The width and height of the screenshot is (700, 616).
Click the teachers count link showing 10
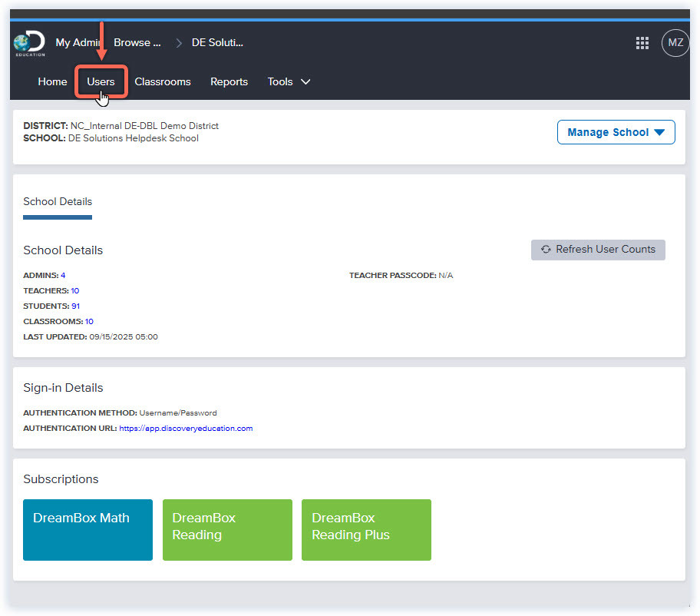click(74, 290)
